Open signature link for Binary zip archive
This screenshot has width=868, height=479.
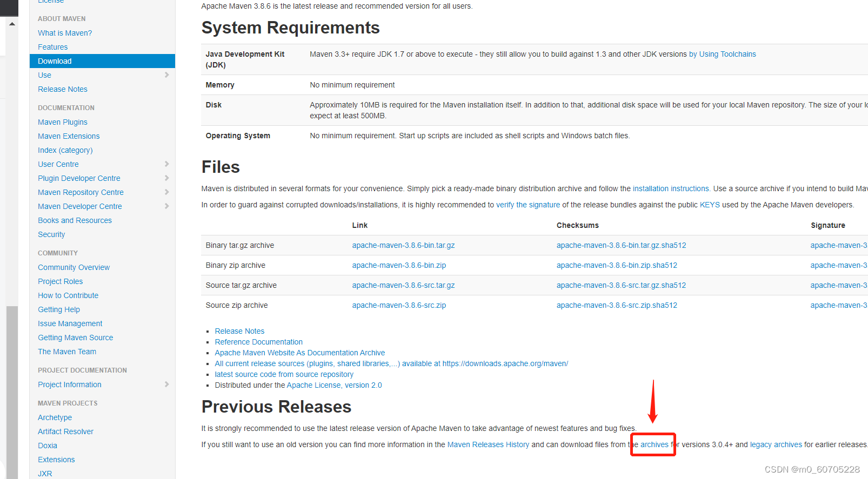point(839,265)
